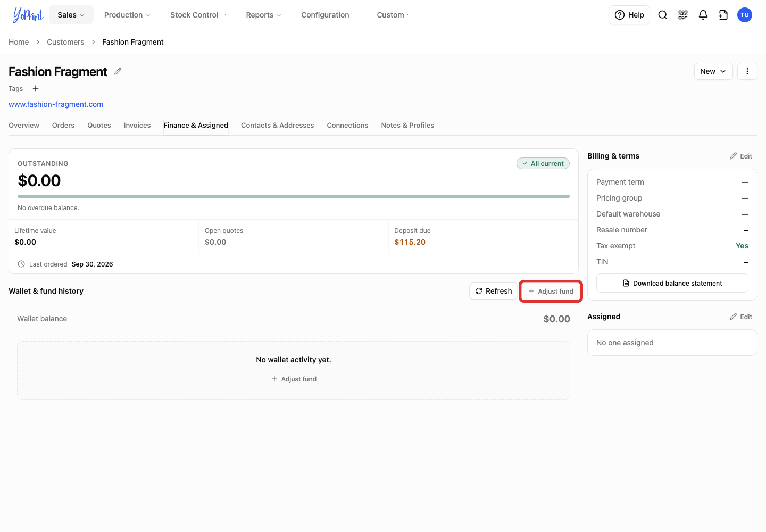Go to Customers breadcrumb
766x532 pixels.
pos(65,42)
